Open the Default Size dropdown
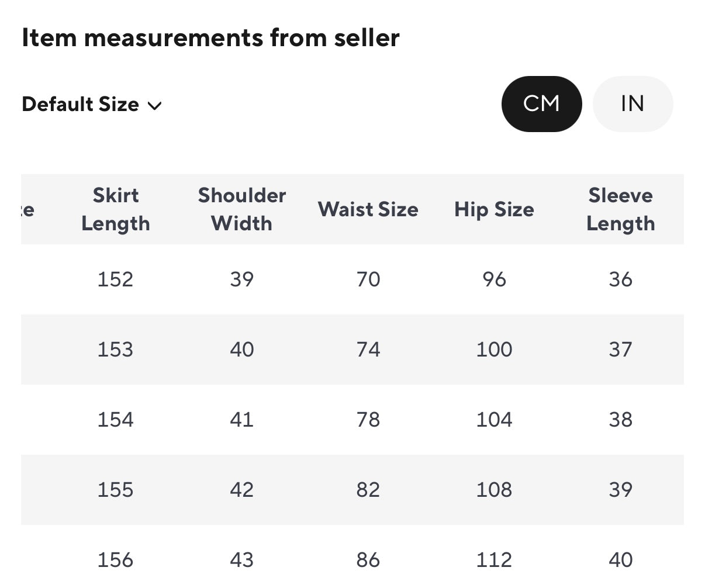705x588 pixels. [x=91, y=105]
